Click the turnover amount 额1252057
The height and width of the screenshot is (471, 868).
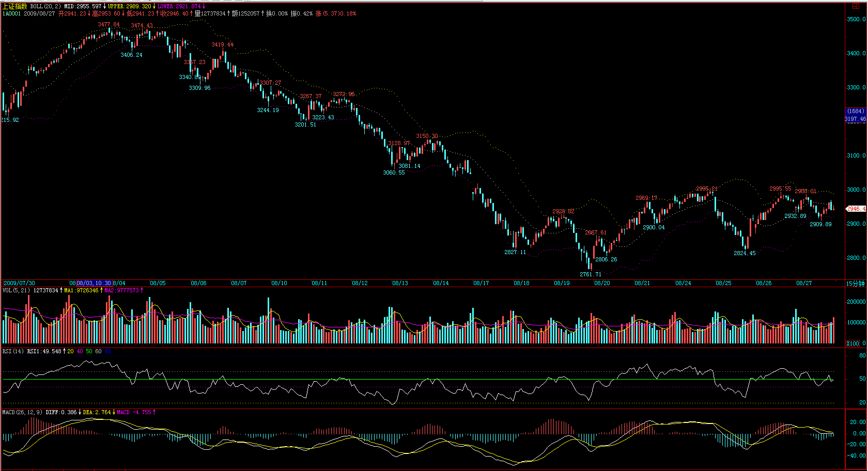click(x=246, y=13)
